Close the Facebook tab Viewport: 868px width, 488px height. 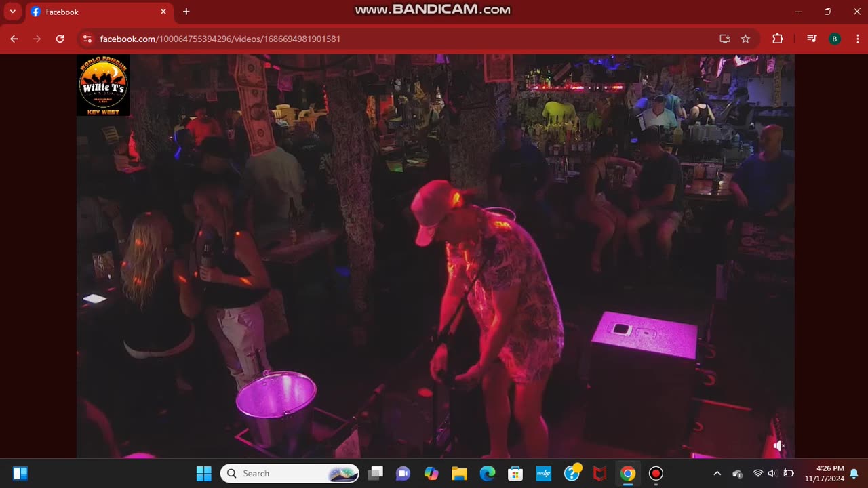pos(163,12)
